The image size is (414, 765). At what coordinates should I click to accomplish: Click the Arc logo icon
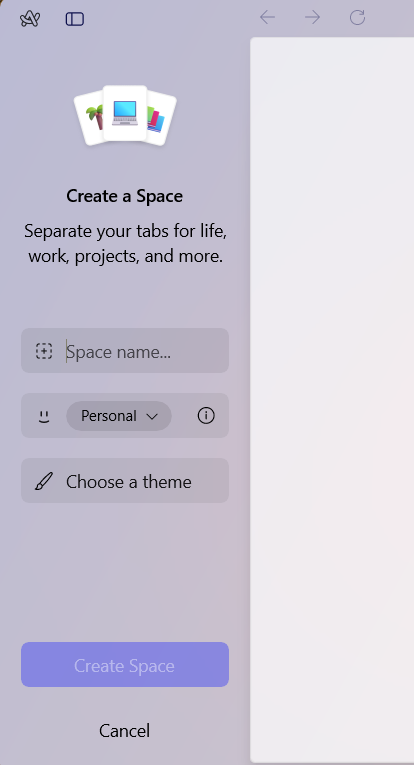(x=30, y=19)
